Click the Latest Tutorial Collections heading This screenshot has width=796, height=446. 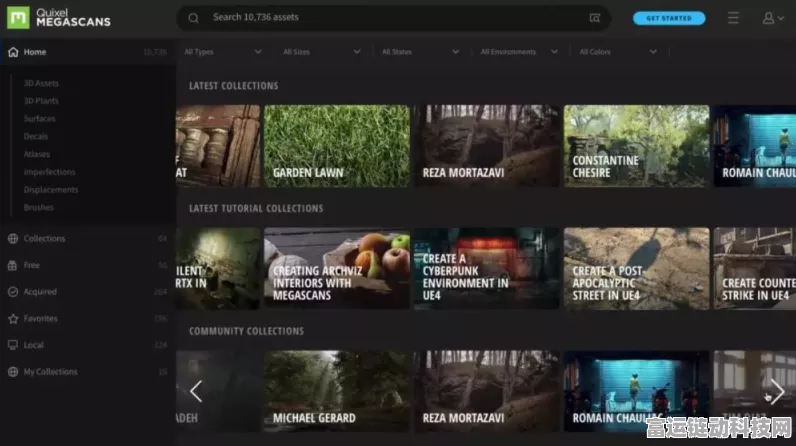(256, 209)
